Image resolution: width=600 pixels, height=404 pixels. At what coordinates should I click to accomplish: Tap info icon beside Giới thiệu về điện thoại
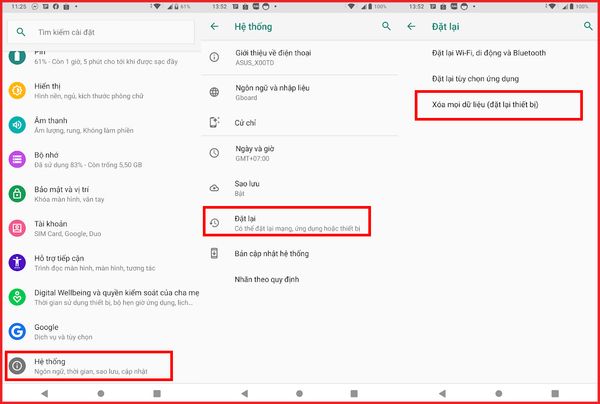point(214,57)
